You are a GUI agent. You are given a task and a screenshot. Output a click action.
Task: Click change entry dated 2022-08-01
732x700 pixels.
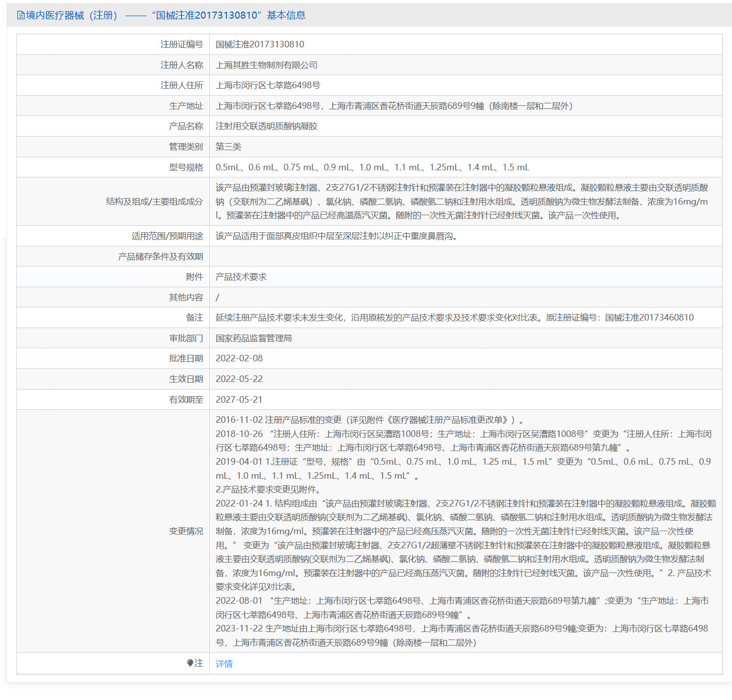462,608
